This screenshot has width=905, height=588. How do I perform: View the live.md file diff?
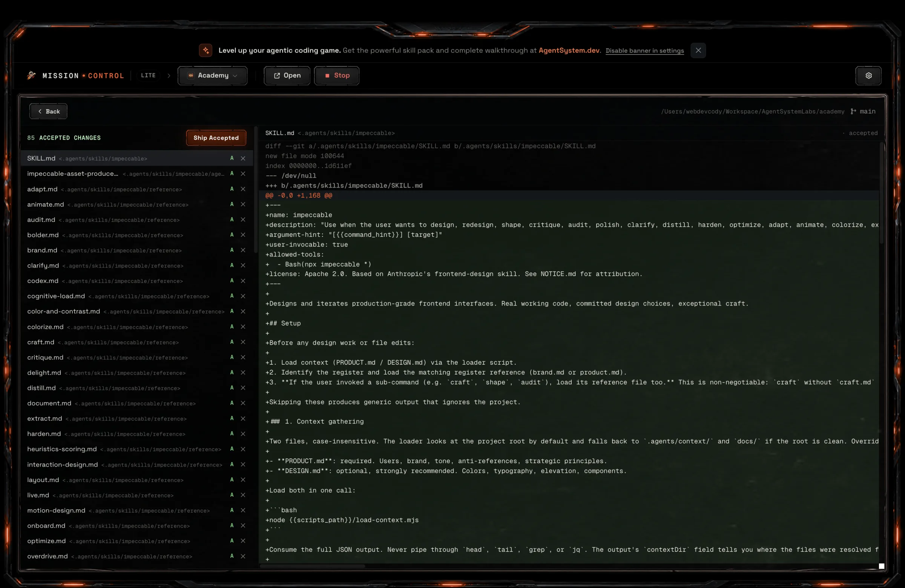coord(137,495)
